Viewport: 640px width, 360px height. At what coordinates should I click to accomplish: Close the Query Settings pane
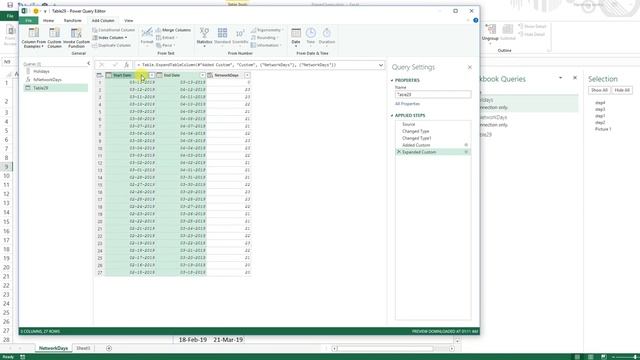(x=470, y=67)
